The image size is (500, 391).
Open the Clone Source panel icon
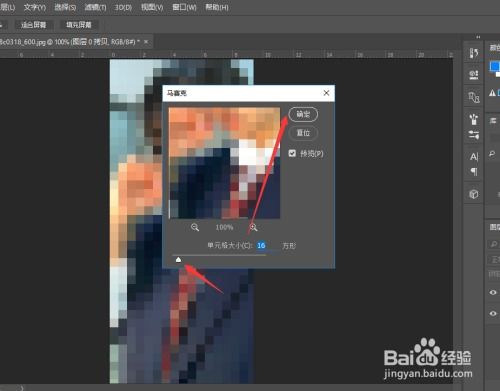pyautogui.click(x=474, y=97)
